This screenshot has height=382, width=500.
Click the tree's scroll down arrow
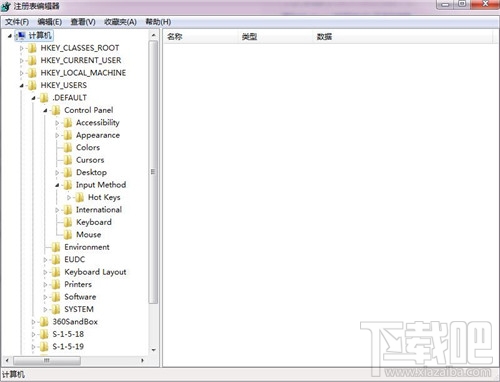(x=153, y=350)
